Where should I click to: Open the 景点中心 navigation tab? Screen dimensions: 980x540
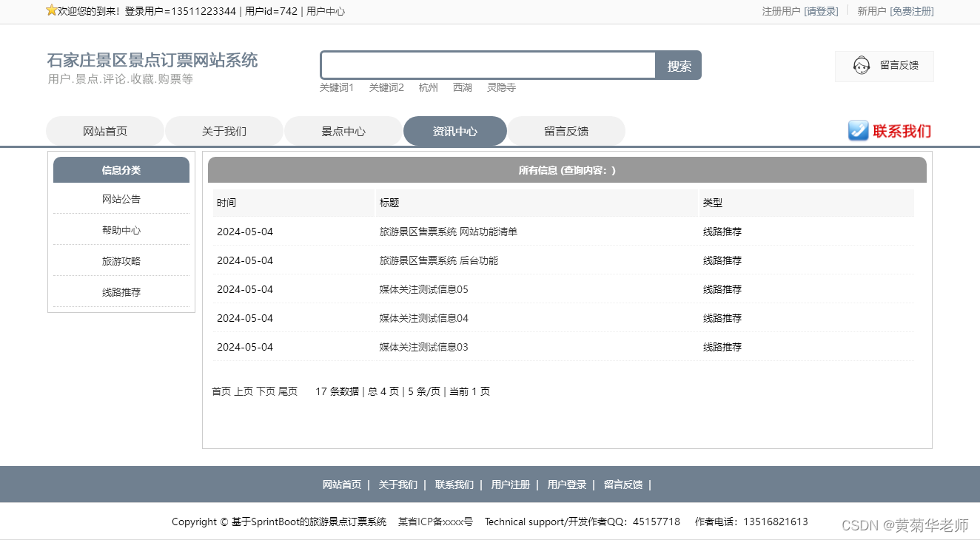click(x=343, y=131)
